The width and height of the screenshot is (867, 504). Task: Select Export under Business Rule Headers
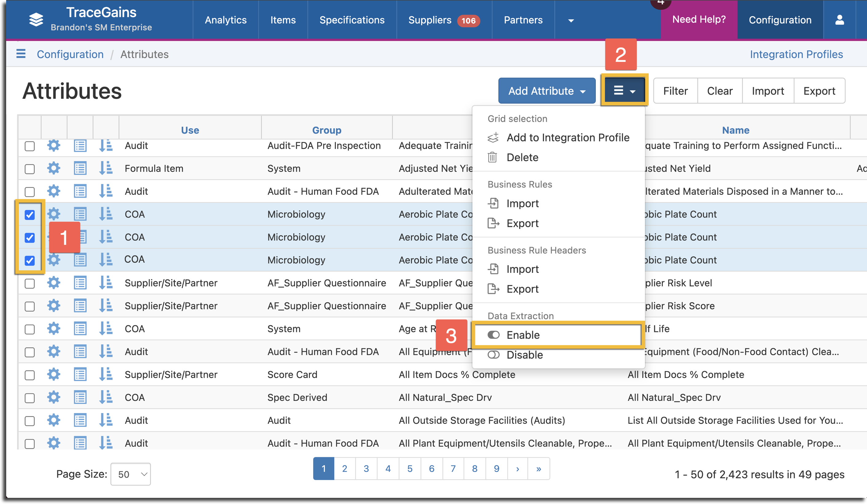559,289
